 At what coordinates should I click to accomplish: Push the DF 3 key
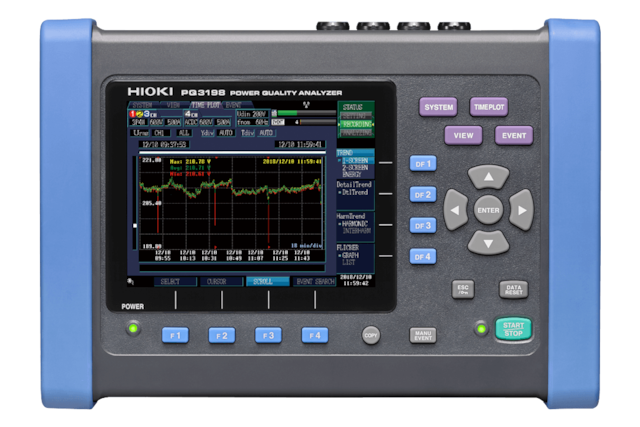point(423,226)
